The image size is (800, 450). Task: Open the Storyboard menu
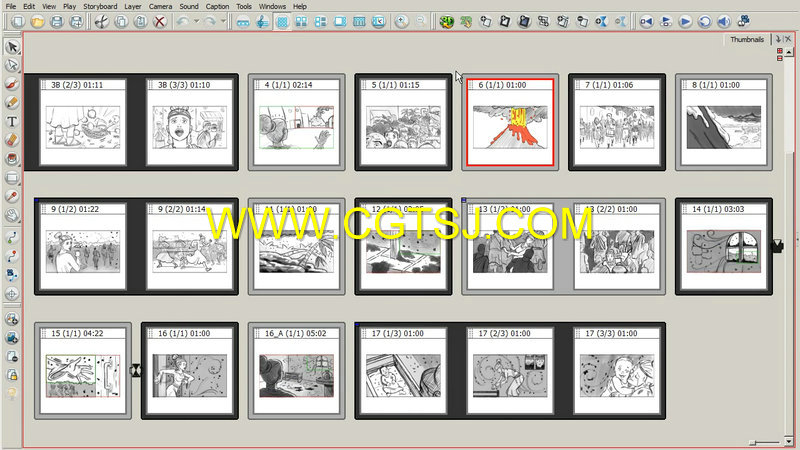(100, 6)
